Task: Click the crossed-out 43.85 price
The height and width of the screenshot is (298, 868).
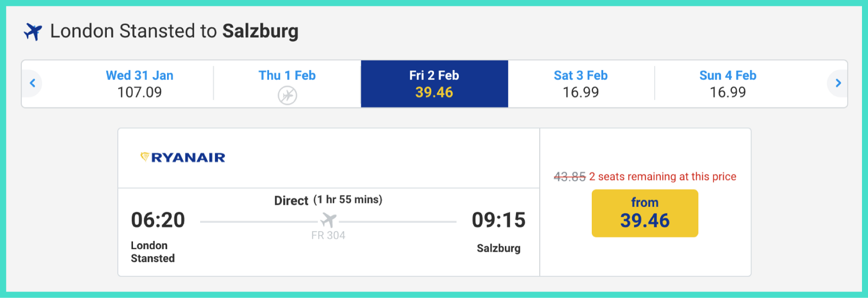Action: coord(570,176)
